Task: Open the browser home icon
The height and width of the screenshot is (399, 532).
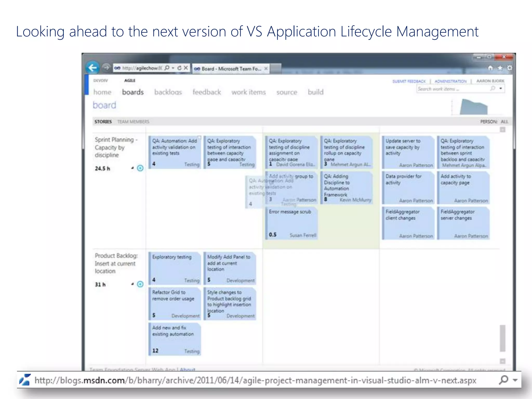Action: 490,68
